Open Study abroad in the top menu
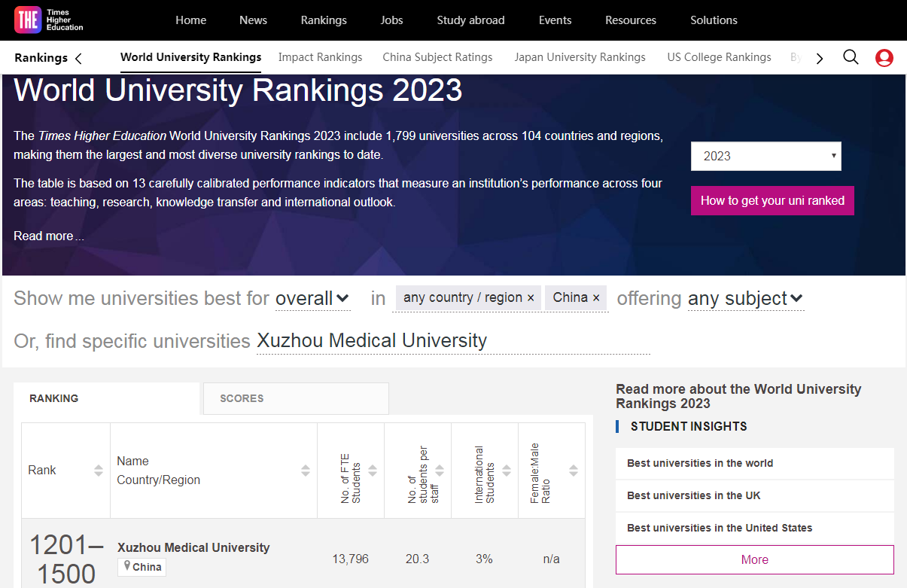 [470, 20]
